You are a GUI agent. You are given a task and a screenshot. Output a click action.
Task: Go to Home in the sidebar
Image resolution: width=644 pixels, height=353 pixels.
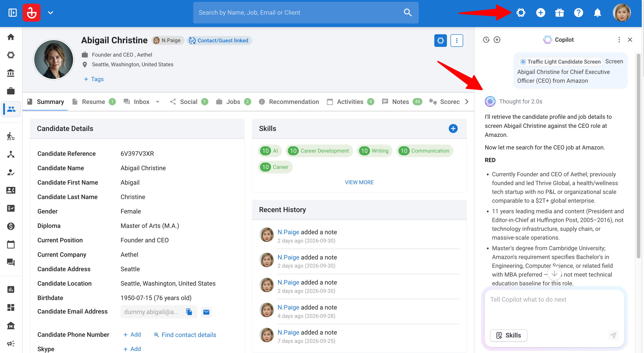(11, 37)
